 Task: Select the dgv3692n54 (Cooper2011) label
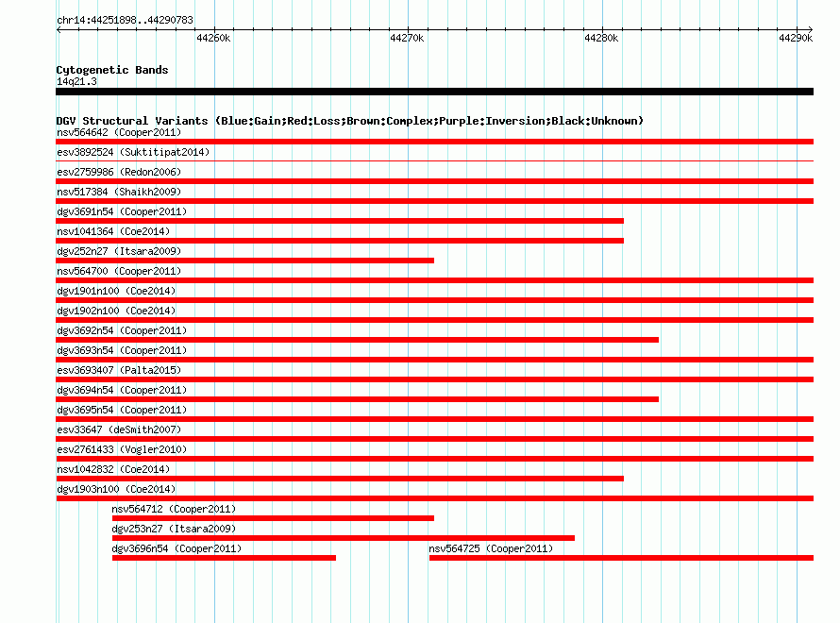click(122, 330)
